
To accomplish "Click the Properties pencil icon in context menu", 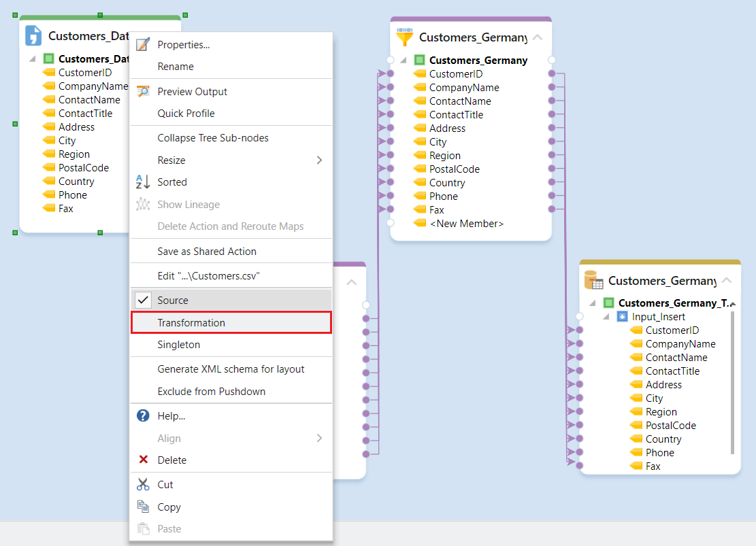I will pyautogui.click(x=143, y=45).
